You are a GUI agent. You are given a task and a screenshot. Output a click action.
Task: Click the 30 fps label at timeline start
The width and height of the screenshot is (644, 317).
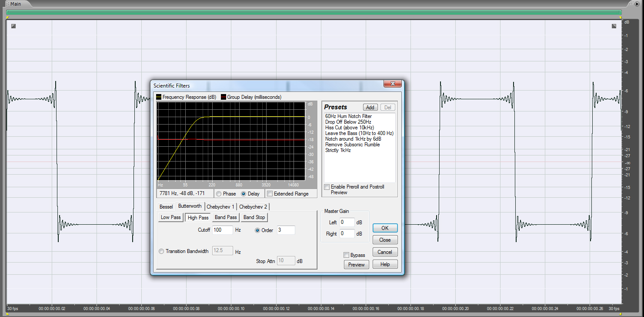[x=13, y=309]
